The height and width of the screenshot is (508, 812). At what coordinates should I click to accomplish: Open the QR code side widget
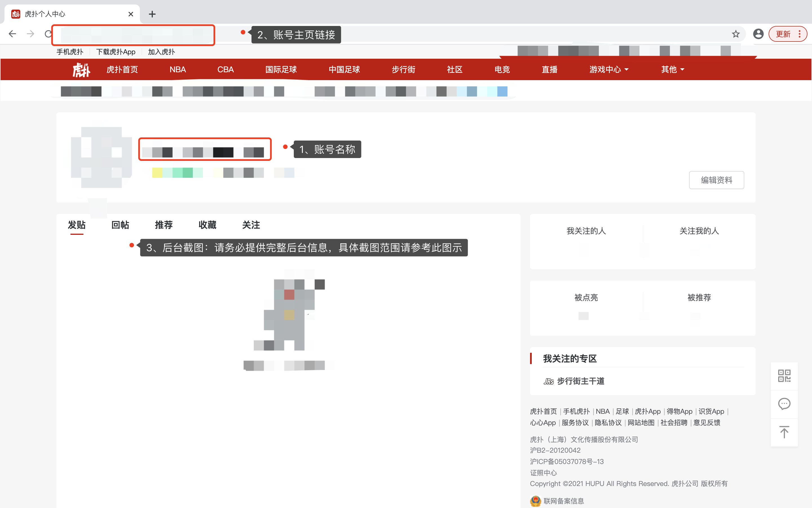tap(784, 376)
